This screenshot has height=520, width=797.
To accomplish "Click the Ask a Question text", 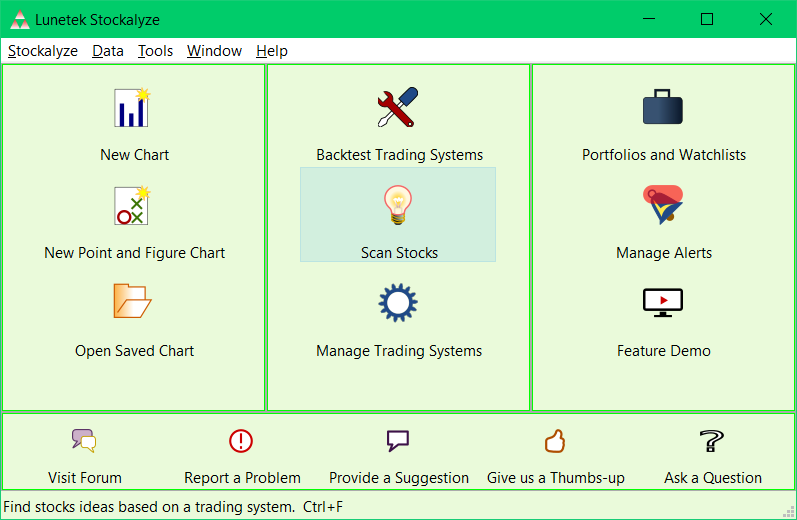I will click(x=713, y=478).
